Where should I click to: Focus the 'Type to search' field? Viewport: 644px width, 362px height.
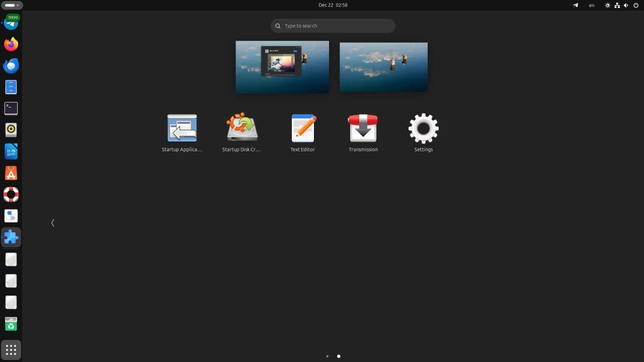coord(333,26)
